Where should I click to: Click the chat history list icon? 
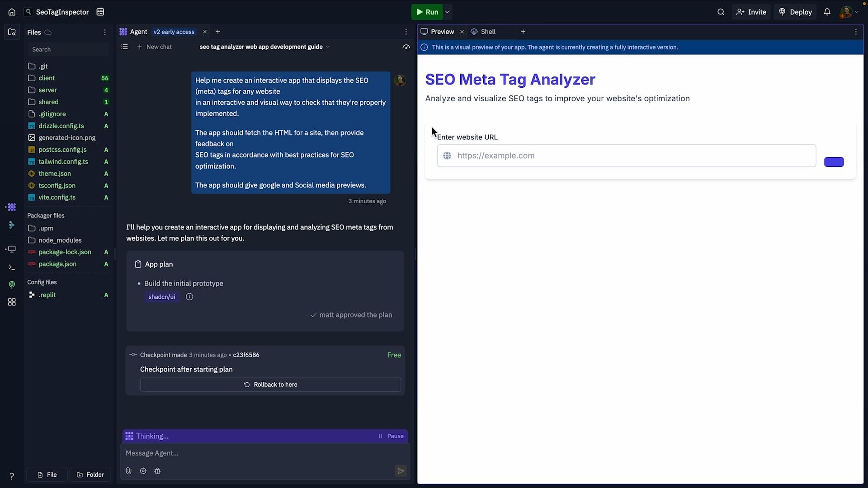click(x=125, y=47)
